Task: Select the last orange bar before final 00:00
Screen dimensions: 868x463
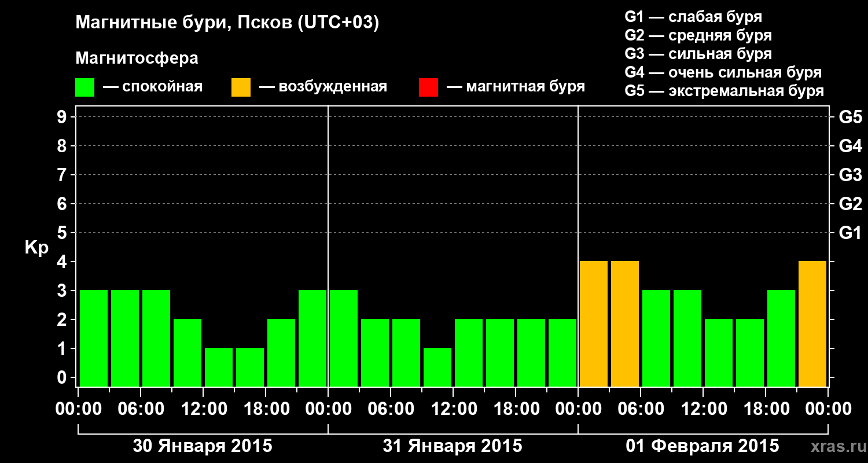Action: coord(812,324)
